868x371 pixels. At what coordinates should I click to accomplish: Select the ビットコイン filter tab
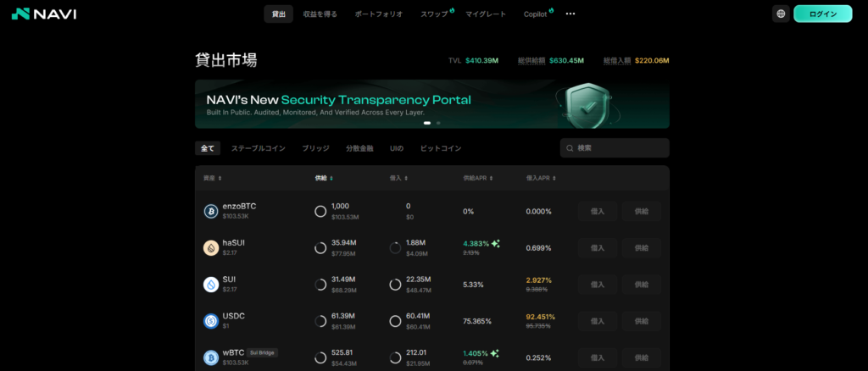(441, 148)
